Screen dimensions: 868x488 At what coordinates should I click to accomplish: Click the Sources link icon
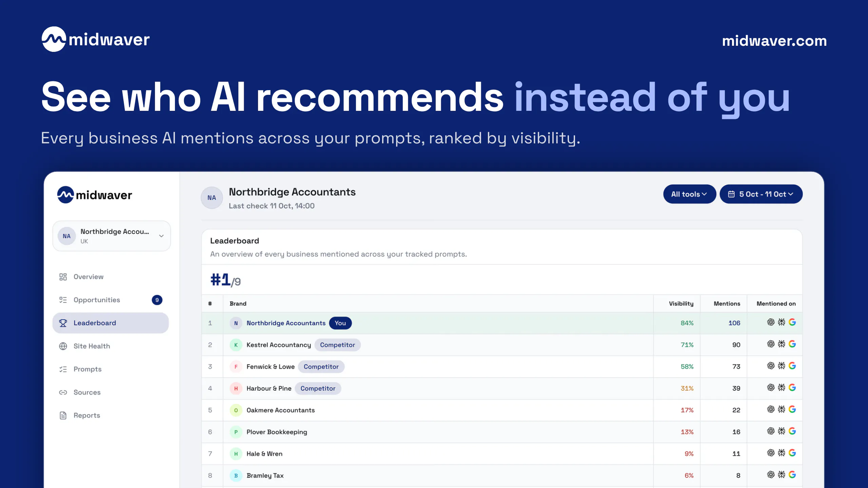[63, 392]
